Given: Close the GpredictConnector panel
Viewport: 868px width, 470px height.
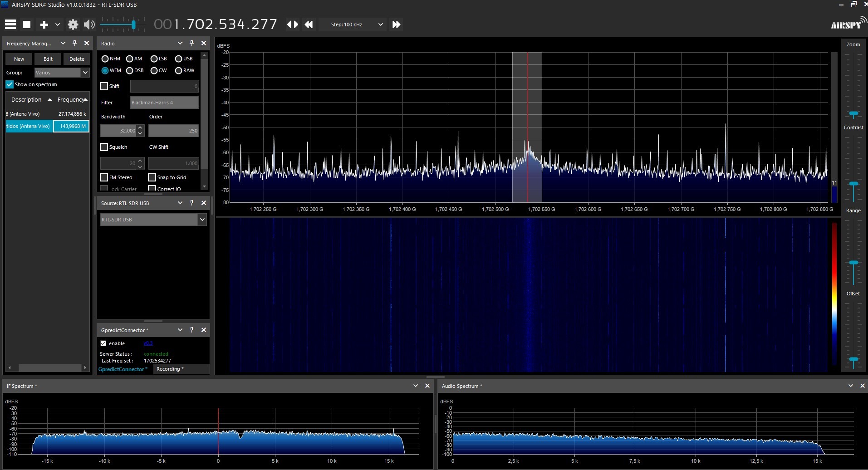Looking at the screenshot, I should (x=204, y=330).
